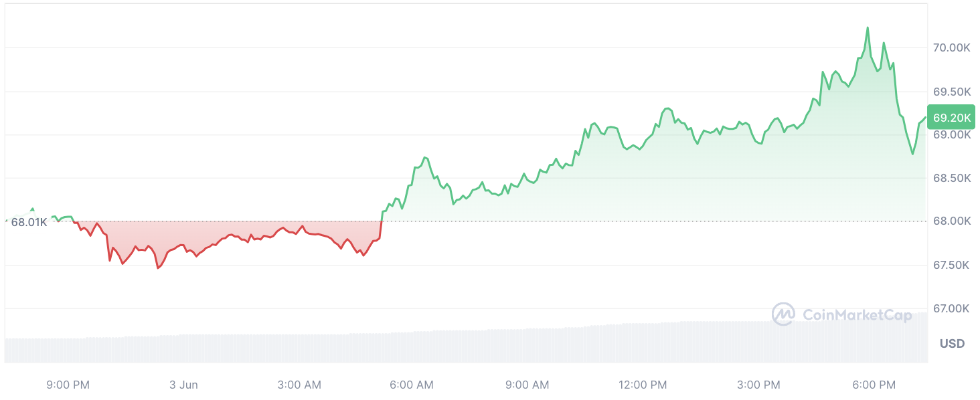The width and height of the screenshot is (980, 400).
Task: Click the 70.00K price axis label
Action: point(951,48)
